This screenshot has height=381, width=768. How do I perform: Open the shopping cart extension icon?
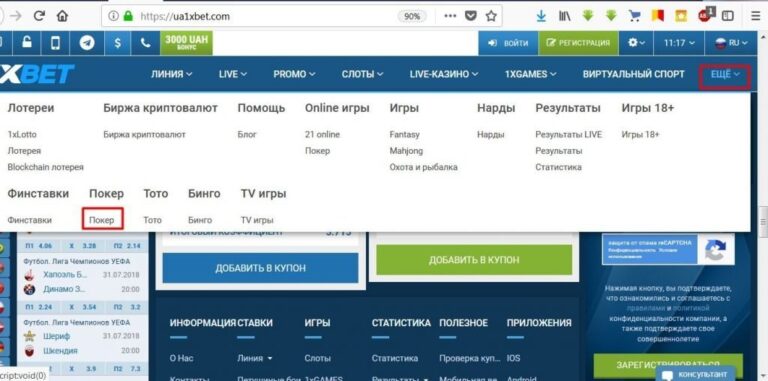(635, 16)
